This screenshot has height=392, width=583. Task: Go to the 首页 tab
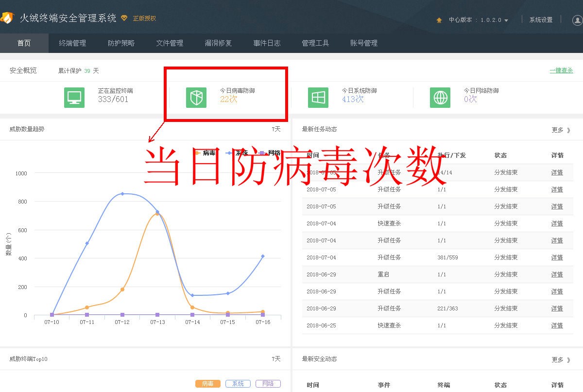(x=24, y=43)
